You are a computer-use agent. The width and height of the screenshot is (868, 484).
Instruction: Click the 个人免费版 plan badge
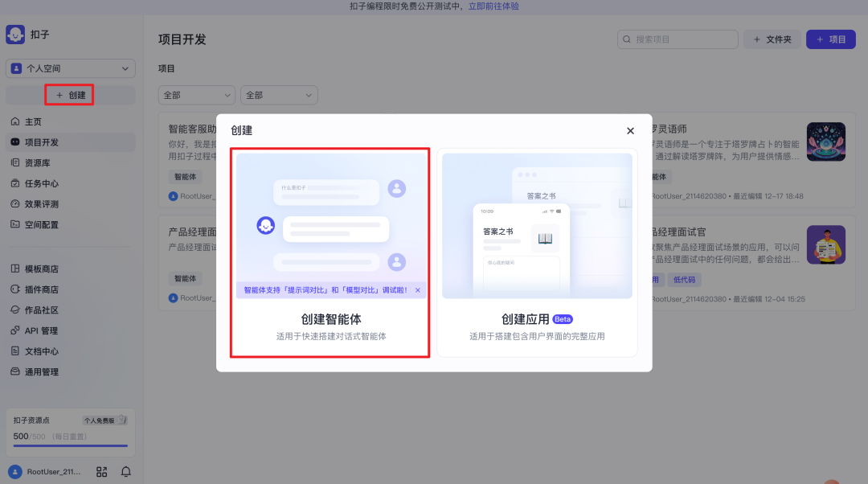tap(105, 420)
